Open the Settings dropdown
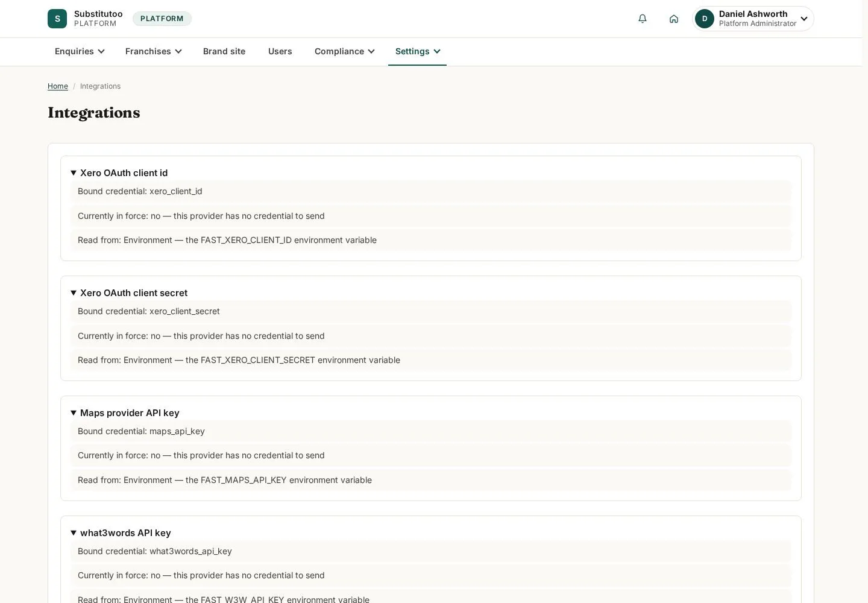868x603 pixels. (x=417, y=51)
